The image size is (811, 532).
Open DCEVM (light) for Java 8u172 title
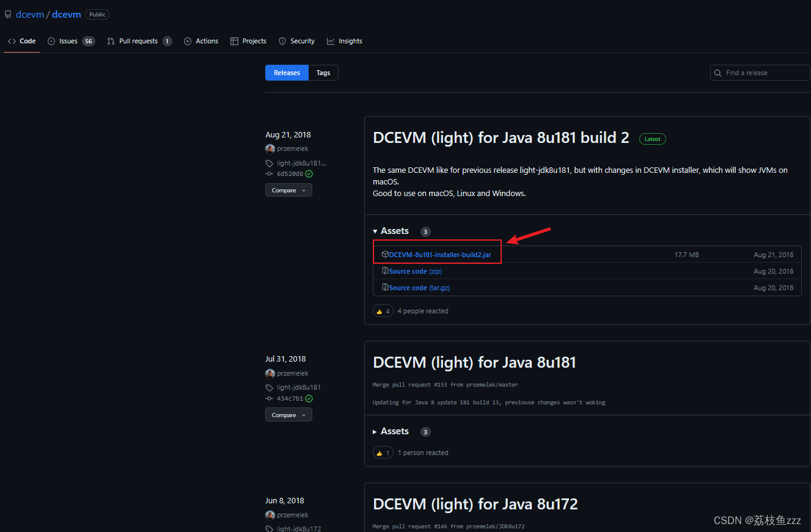click(475, 505)
